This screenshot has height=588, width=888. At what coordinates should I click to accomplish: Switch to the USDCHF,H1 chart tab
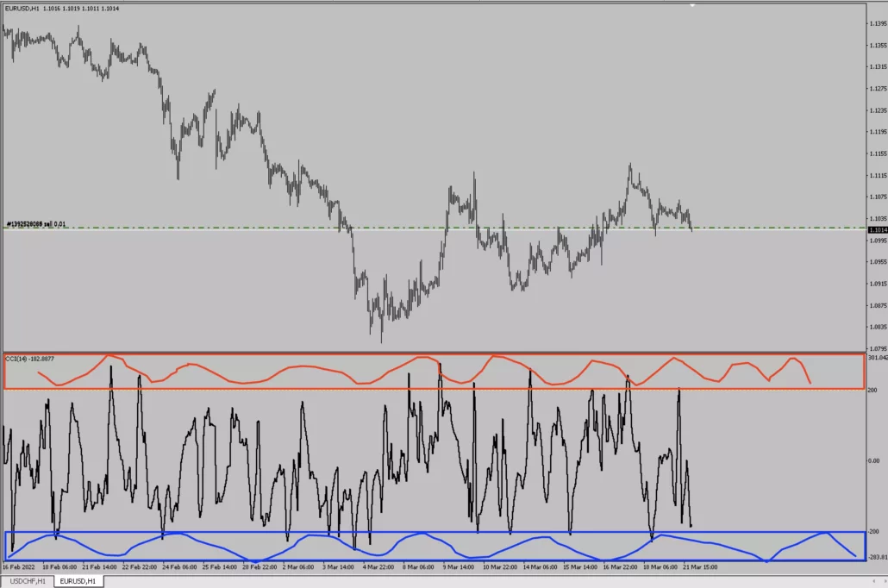(x=27, y=581)
